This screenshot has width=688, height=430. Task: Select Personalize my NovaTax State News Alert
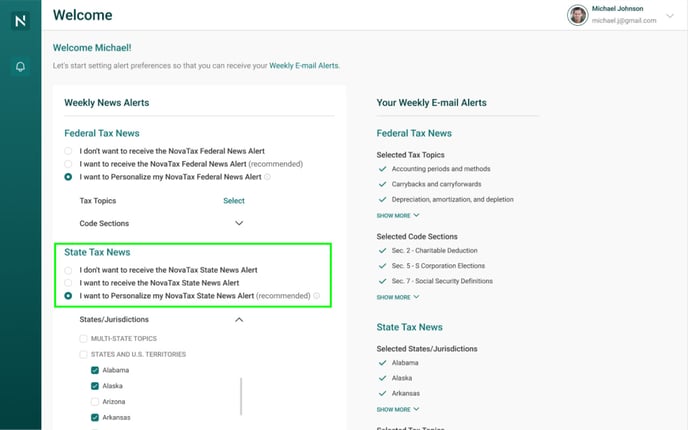click(68, 296)
